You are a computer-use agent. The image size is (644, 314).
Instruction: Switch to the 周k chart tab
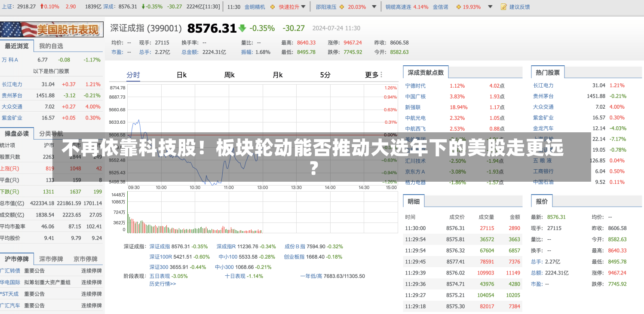[229, 75]
